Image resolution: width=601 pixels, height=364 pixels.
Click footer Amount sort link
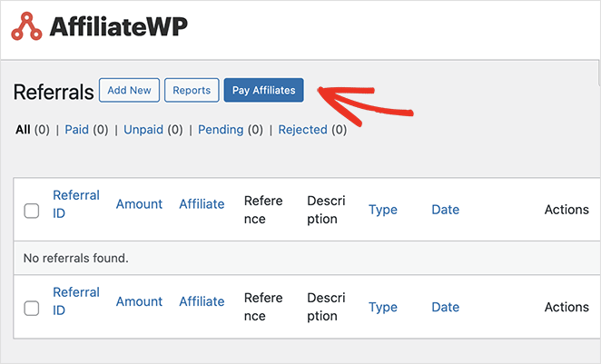(x=139, y=301)
